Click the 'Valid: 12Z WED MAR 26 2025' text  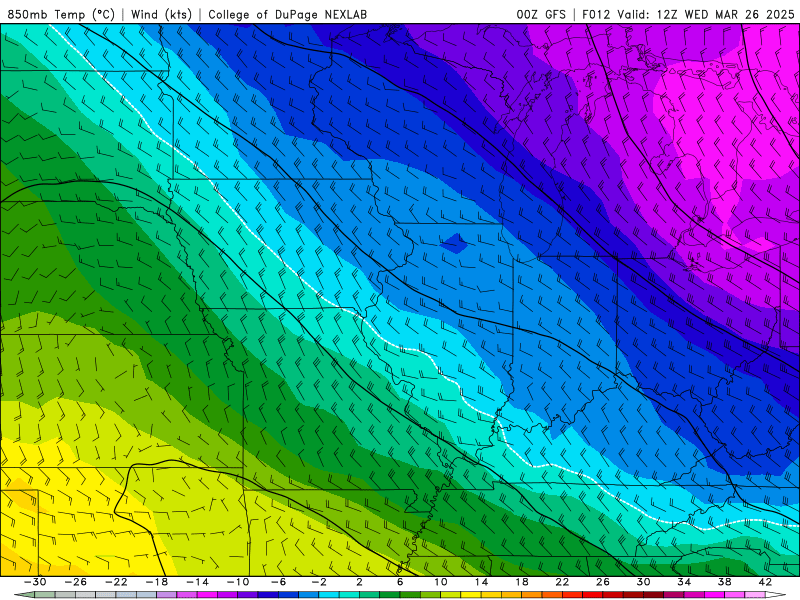click(706, 14)
